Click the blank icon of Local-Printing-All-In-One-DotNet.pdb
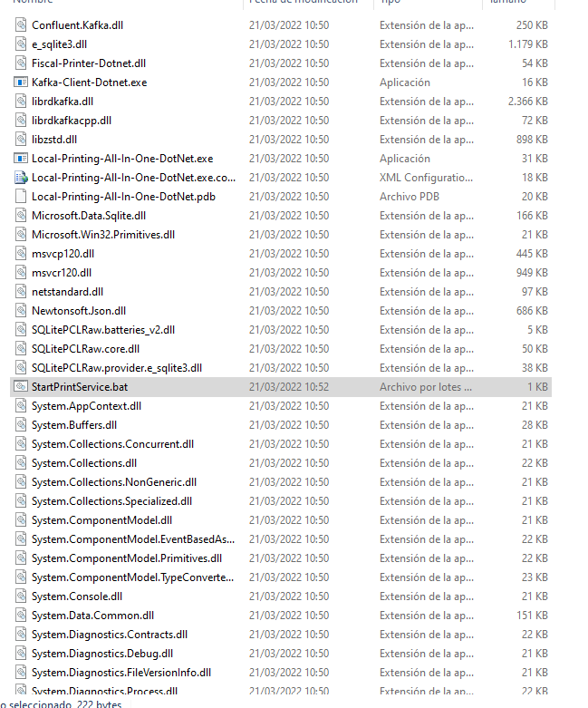This screenshot has height=708, width=588. coord(21,197)
